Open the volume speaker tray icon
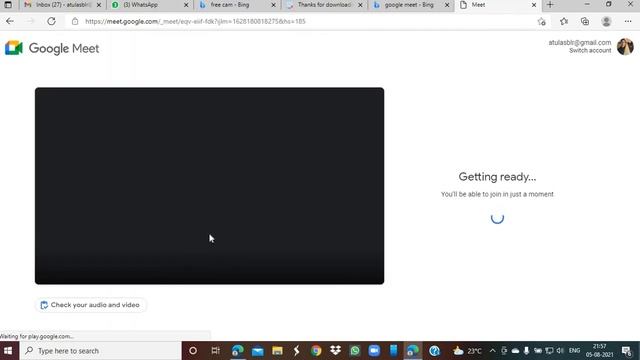 [x=560, y=351]
